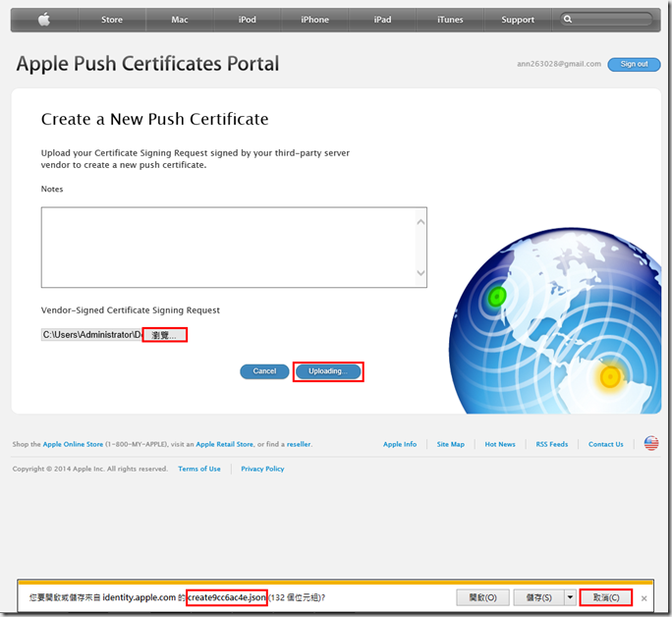Open the Privacy Policy link
Screen dimensions: 672x617
(x=262, y=469)
